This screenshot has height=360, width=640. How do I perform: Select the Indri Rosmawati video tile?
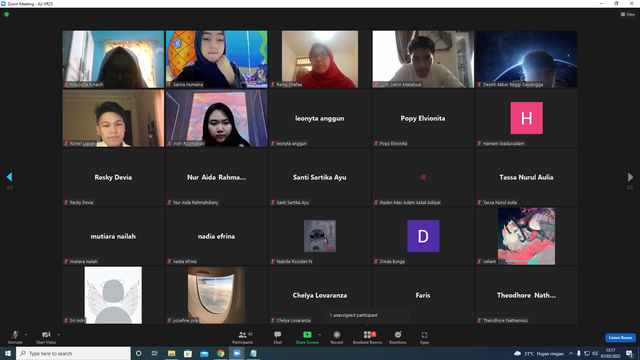click(x=216, y=118)
